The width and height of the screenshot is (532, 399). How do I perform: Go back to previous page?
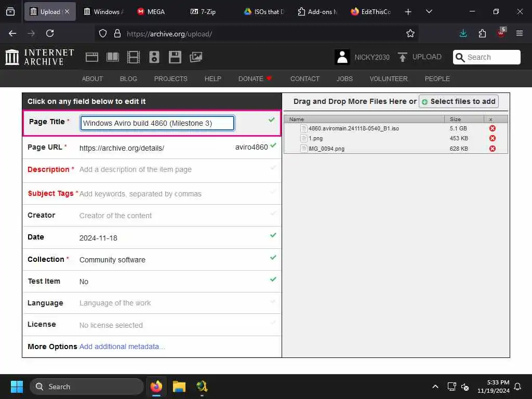tap(12, 33)
